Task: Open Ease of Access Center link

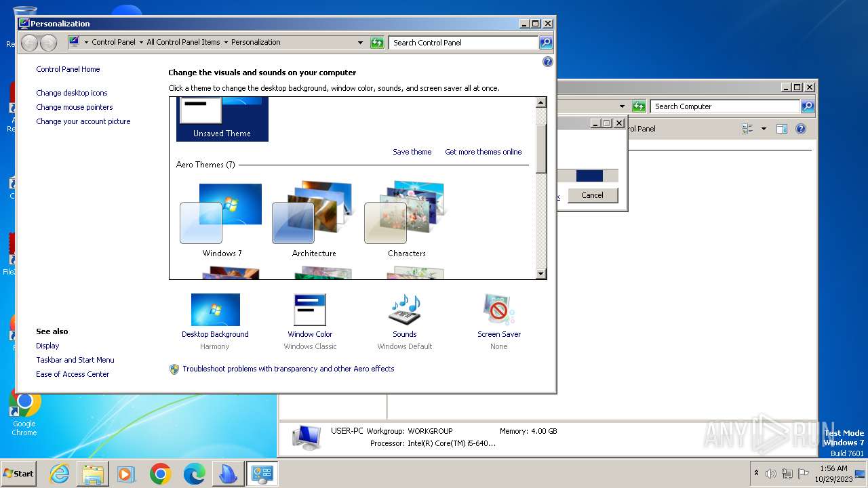Action: (73, 374)
